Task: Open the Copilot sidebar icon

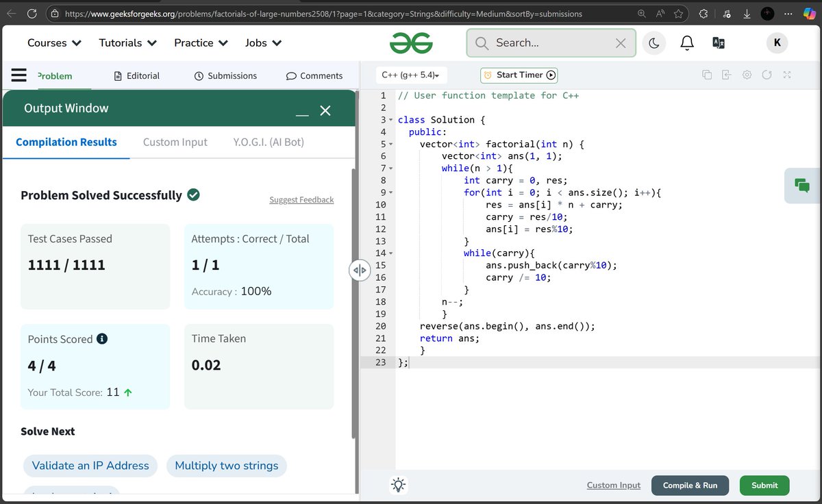Action: pyautogui.click(x=808, y=13)
